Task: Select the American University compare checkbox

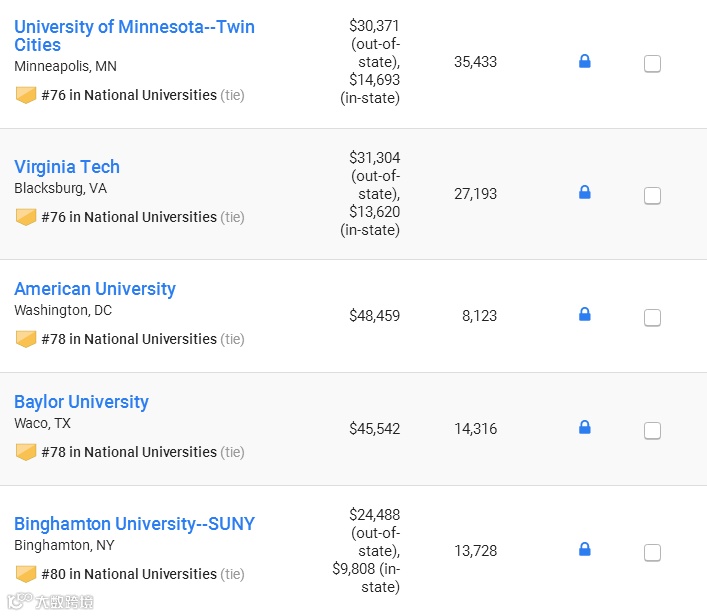Action: point(652,318)
